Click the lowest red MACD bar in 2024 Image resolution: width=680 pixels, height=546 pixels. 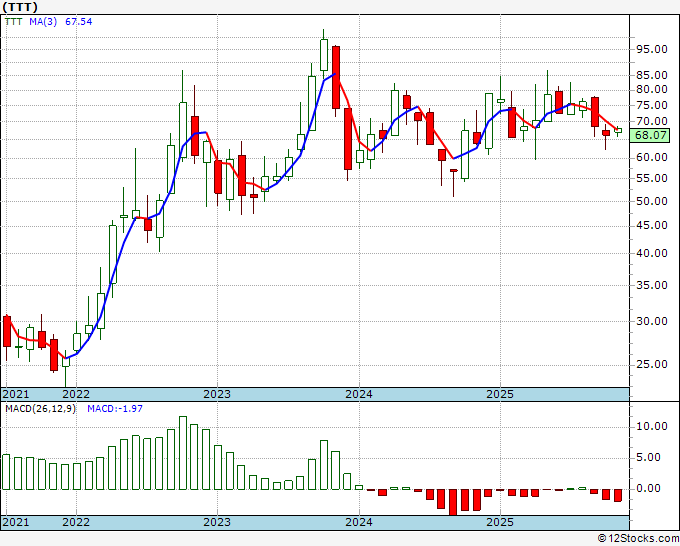click(453, 501)
